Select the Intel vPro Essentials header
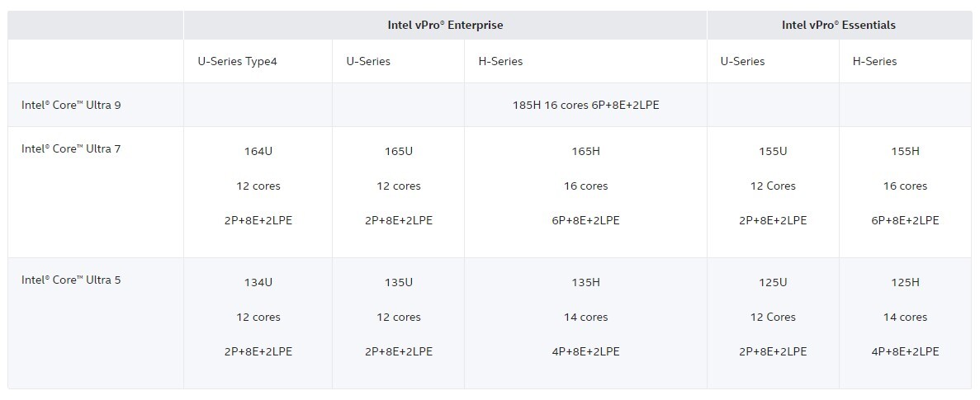 pos(838,25)
